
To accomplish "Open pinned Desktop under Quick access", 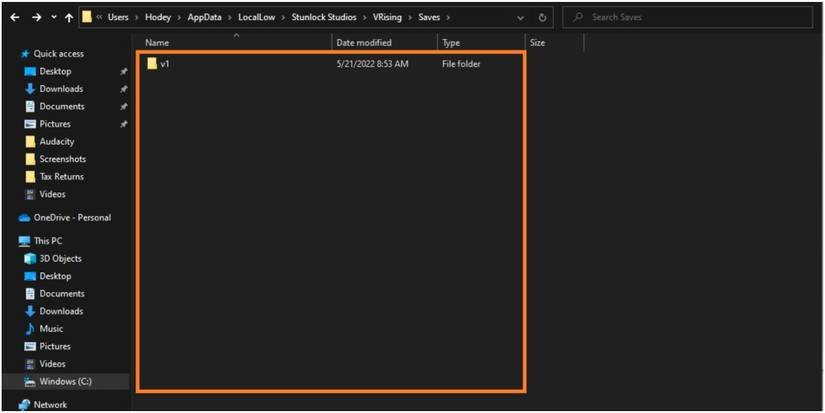I will [55, 71].
